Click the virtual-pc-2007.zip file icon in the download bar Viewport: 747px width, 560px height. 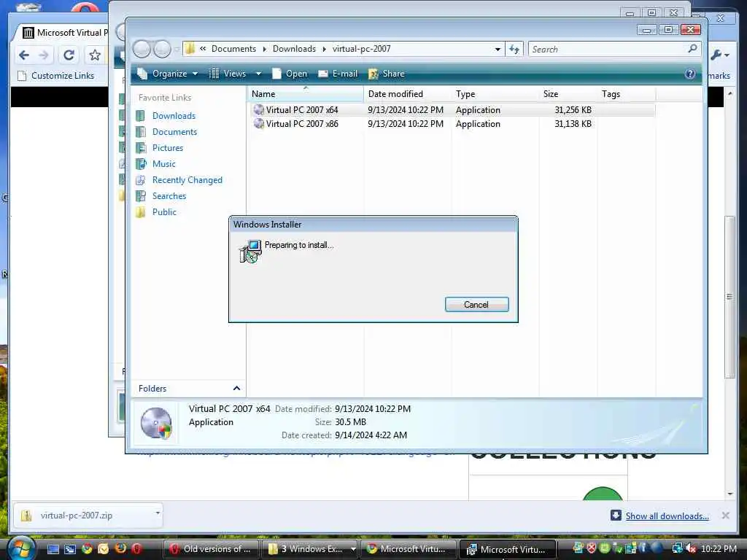click(x=26, y=516)
